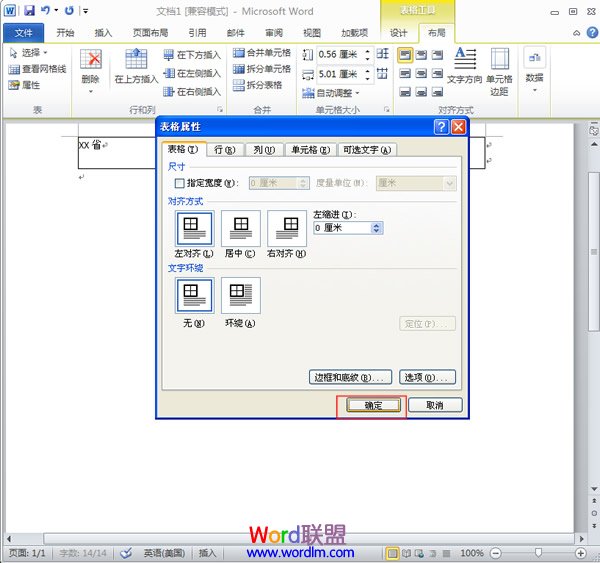Switch to Cell (单元格) tab in dialog
This screenshot has height=563, width=600.
[x=311, y=150]
